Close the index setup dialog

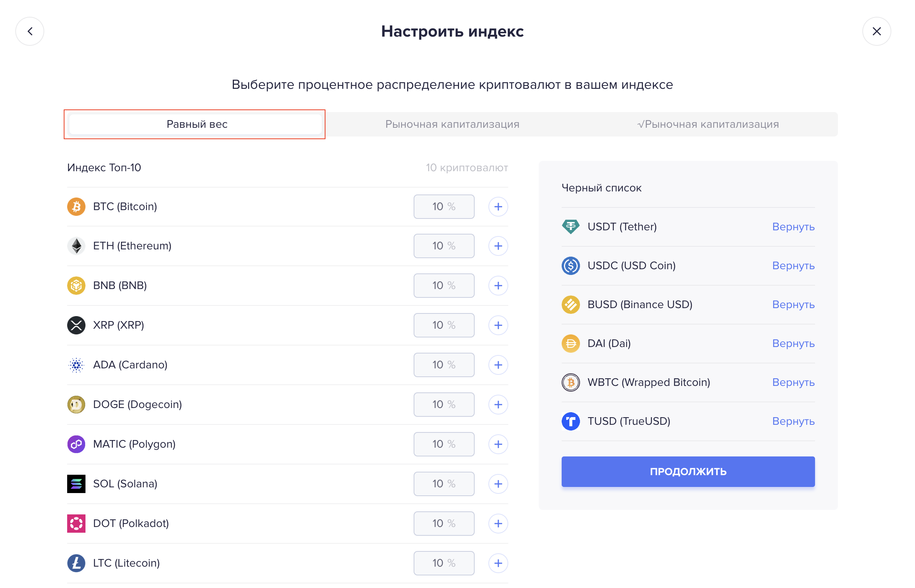(x=876, y=31)
